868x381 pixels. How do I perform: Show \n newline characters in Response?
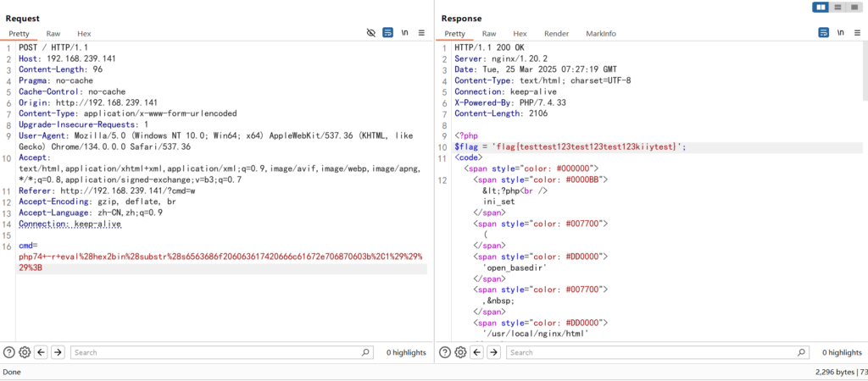click(x=840, y=33)
